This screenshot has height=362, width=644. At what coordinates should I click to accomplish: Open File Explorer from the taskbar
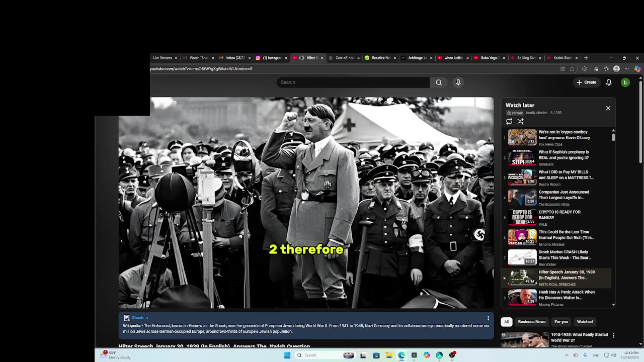(x=389, y=355)
